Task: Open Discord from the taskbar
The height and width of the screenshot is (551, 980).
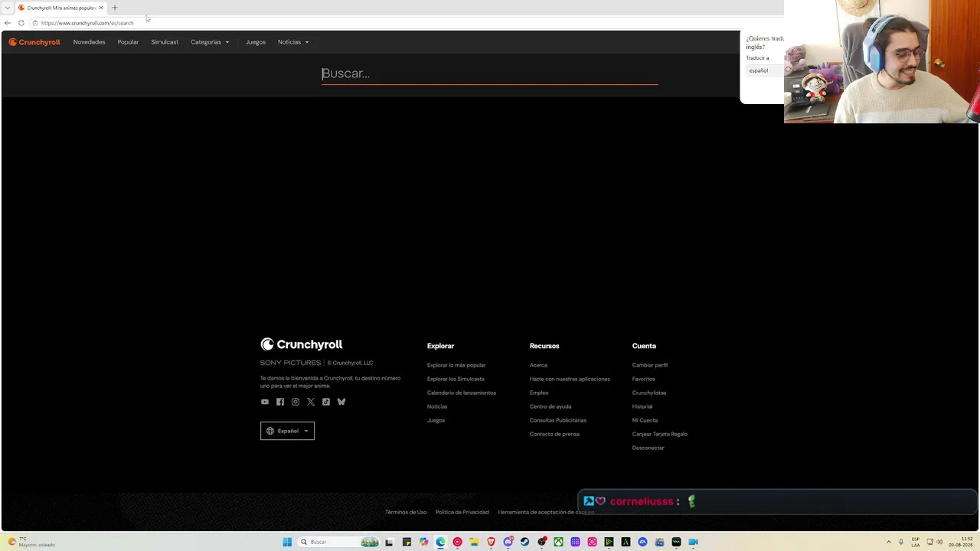Action: (x=508, y=542)
